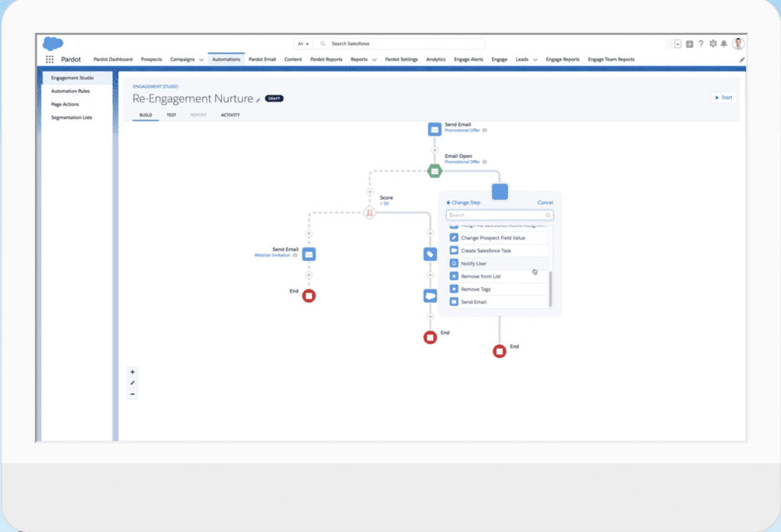
Task: Edit the Re-Engagement Nurture name pencil
Action: click(258, 100)
